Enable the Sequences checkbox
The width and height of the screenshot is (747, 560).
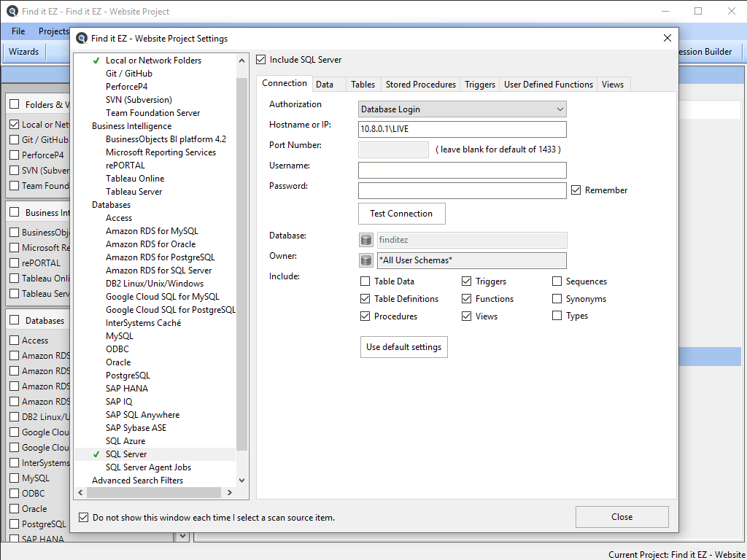tap(557, 281)
